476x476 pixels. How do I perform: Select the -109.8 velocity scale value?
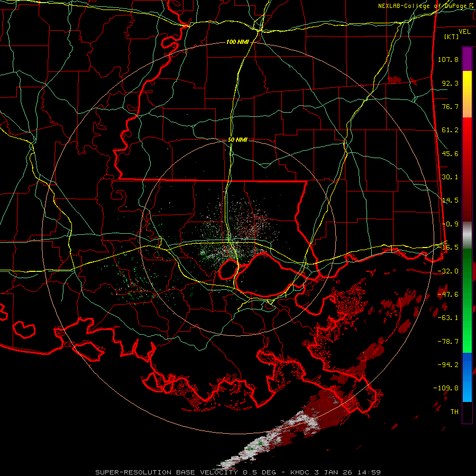pyautogui.click(x=446, y=388)
